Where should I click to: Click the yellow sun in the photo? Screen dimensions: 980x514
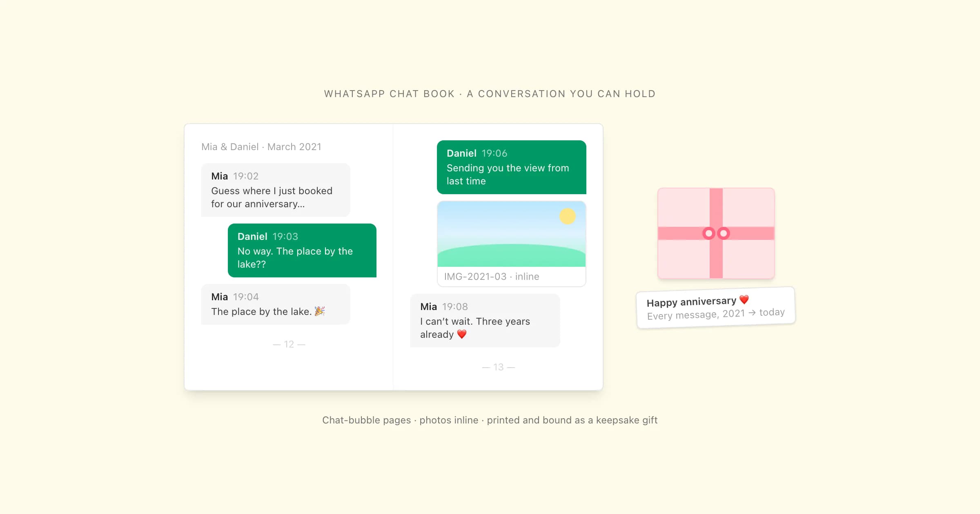click(568, 216)
